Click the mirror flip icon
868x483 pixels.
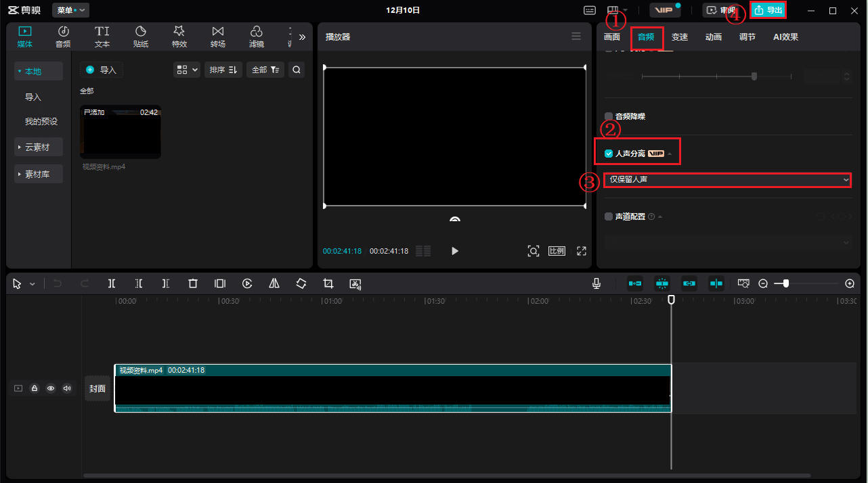pos(274,284)
